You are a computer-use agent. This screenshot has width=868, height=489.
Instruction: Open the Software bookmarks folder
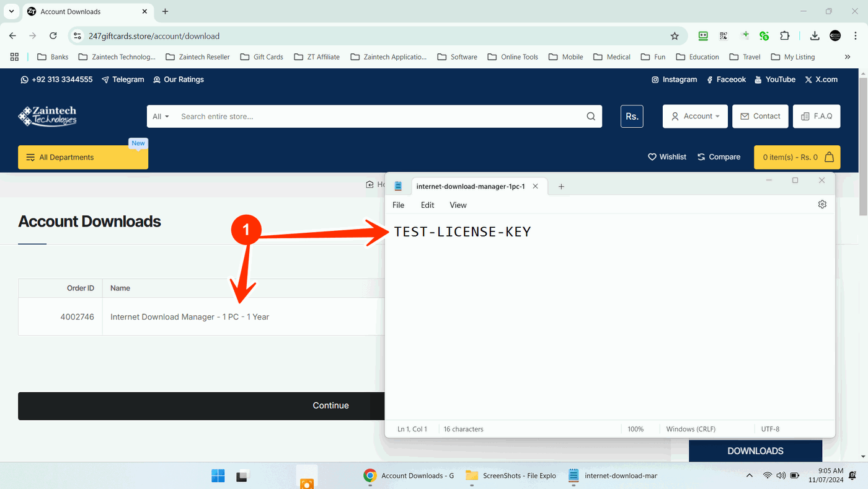458,56
